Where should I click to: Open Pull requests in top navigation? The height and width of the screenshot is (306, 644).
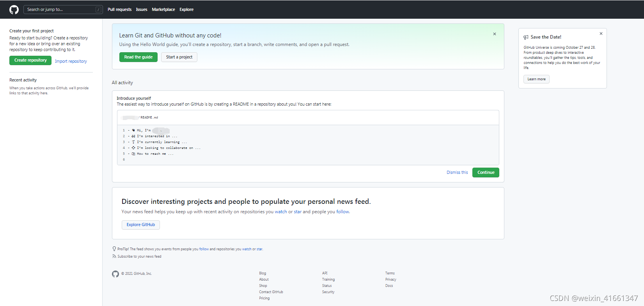(x=119, y=10)
